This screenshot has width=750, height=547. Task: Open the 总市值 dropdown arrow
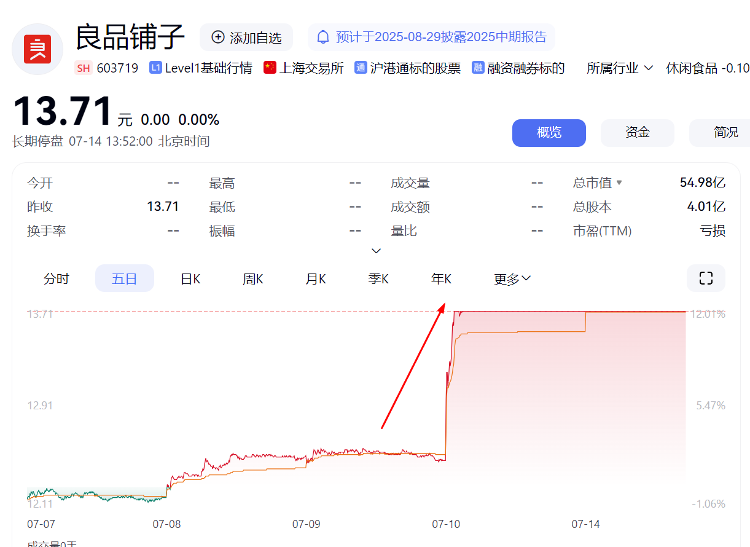pos(619,183)
